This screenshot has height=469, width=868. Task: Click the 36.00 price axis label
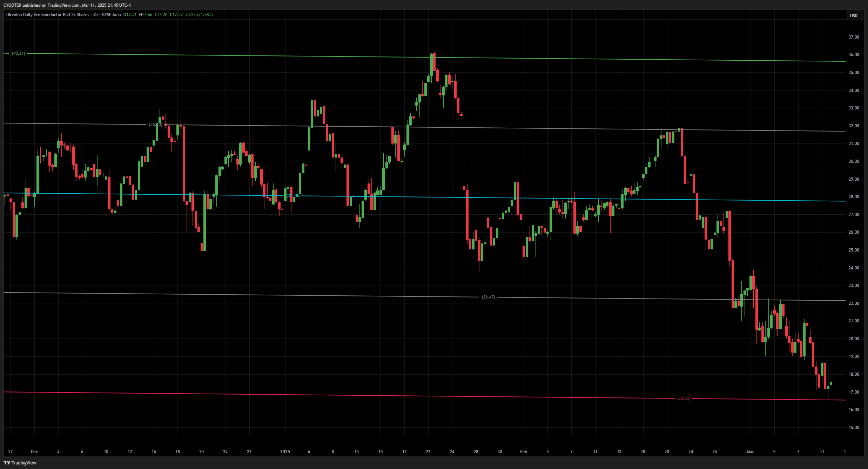[x=854, y=55]
